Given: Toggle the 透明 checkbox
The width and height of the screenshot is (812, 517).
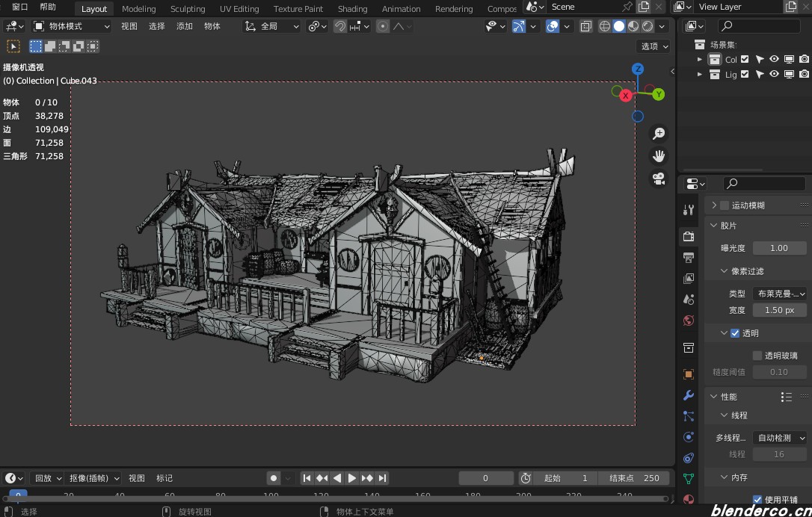Looking at the screenshot, I should [735, 333].
